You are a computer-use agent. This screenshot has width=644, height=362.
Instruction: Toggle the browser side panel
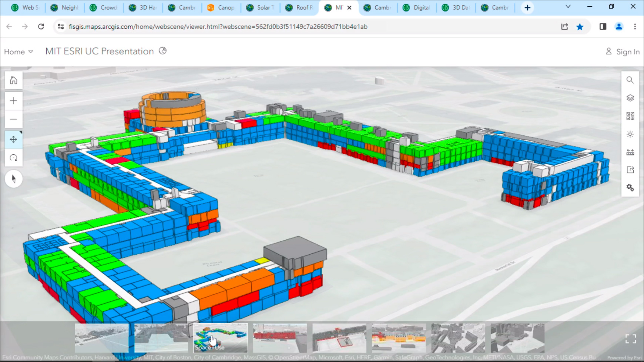(603, 27)
